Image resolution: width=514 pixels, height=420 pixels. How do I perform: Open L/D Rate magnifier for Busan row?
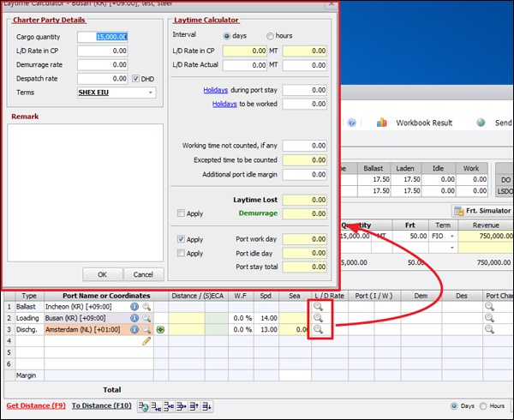pyautogui.click(x=318, y=318)
